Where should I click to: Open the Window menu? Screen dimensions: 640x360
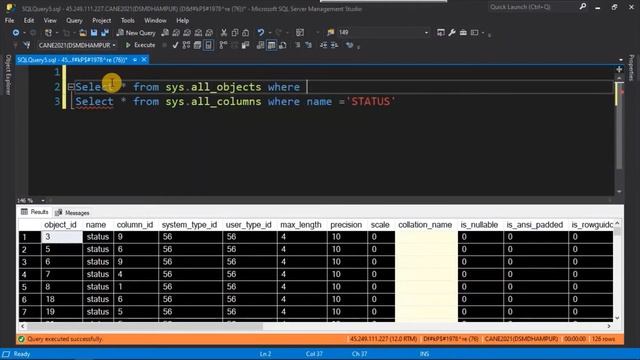click(155, 20)
